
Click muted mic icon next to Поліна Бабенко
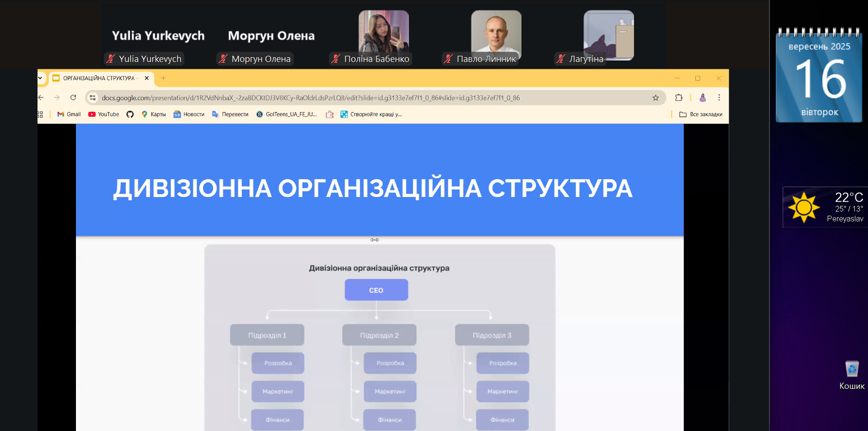(x=336, y=59)
